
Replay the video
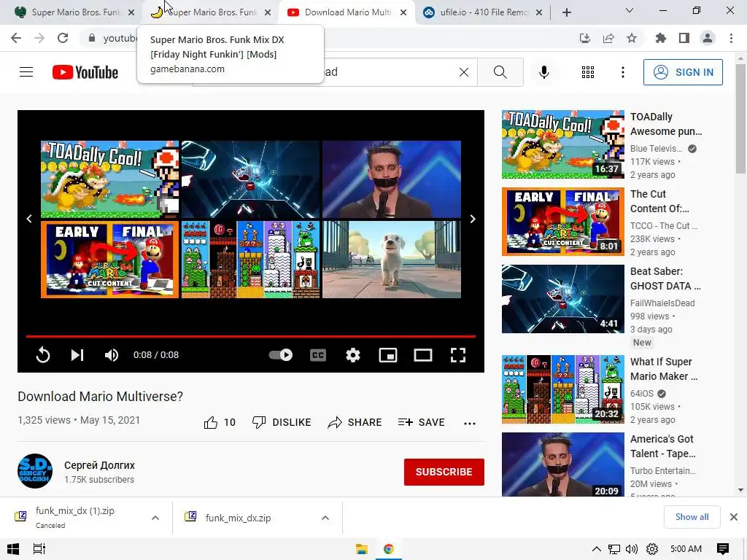click(43, 355)
